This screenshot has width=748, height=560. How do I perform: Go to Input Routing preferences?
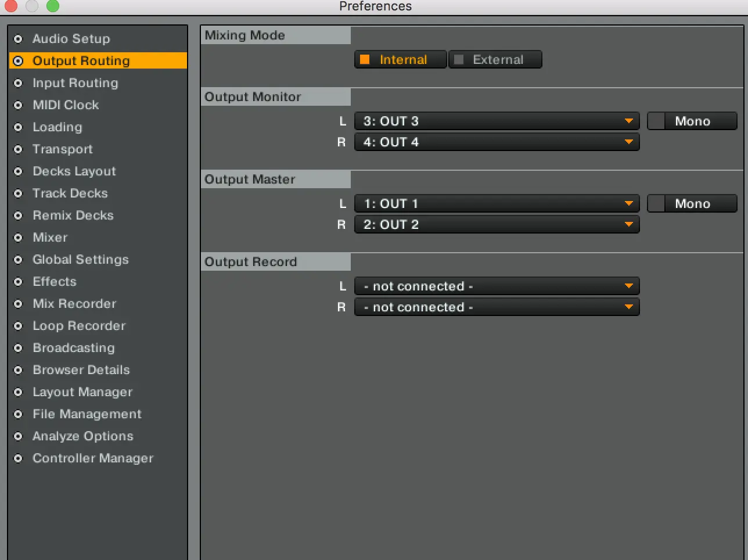[75, 83]
